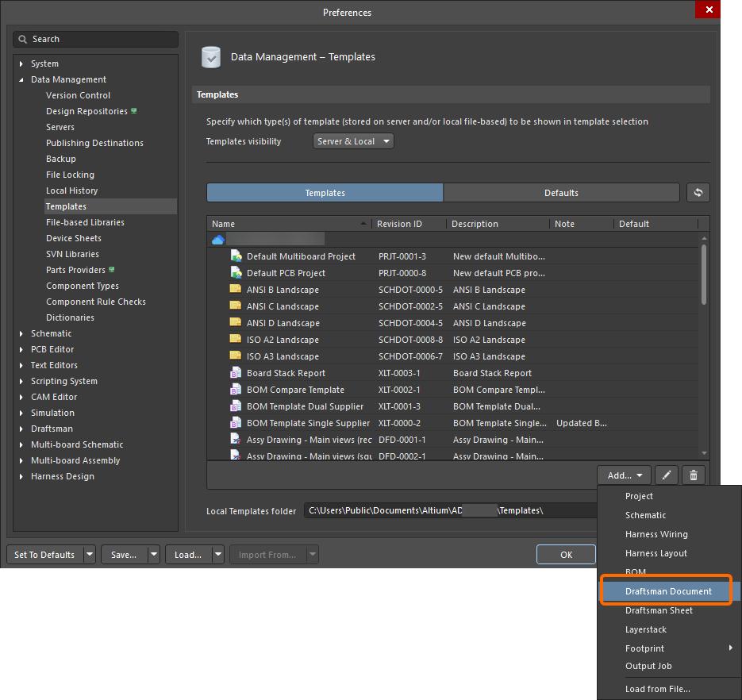Click Board Stack Report template icon
This screenshot has height=700, width=742.
[236, 373]
